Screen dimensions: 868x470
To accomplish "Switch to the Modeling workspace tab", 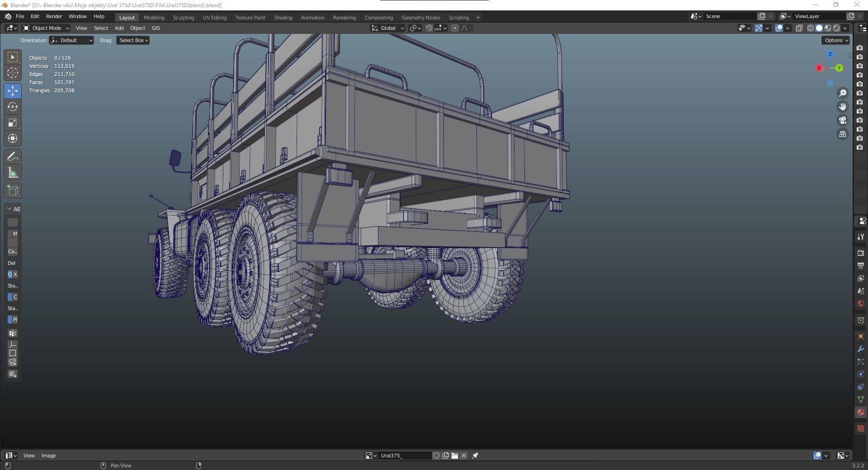I will (154, 18).
